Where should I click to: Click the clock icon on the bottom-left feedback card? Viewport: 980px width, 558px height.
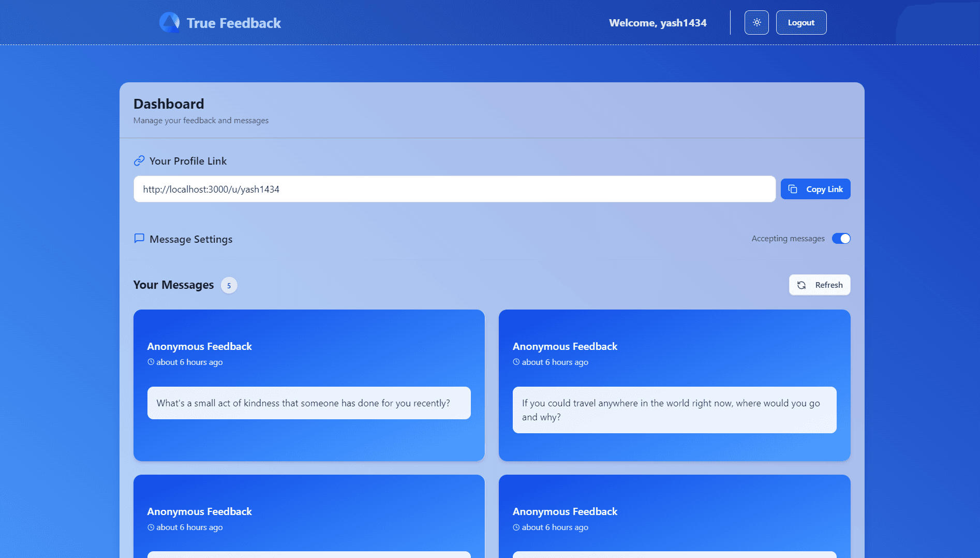(x=150, y=527)
